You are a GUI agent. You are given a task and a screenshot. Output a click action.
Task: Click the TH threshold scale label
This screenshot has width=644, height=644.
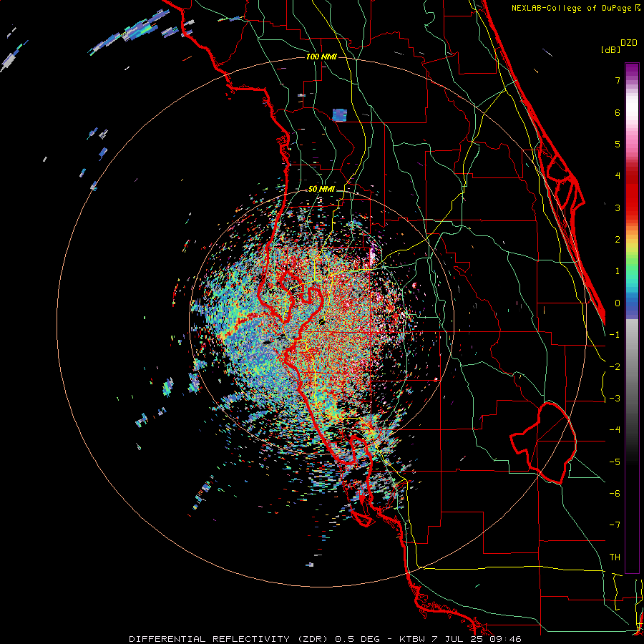615,557
